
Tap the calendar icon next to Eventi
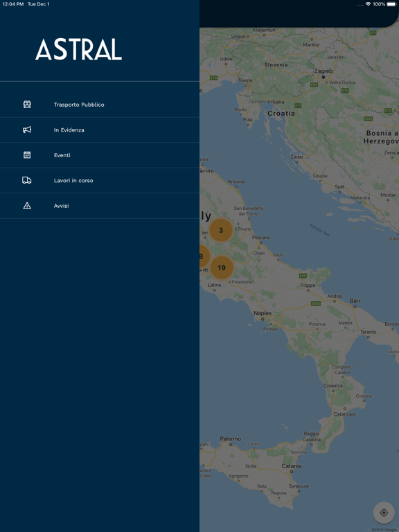(27, 155)
